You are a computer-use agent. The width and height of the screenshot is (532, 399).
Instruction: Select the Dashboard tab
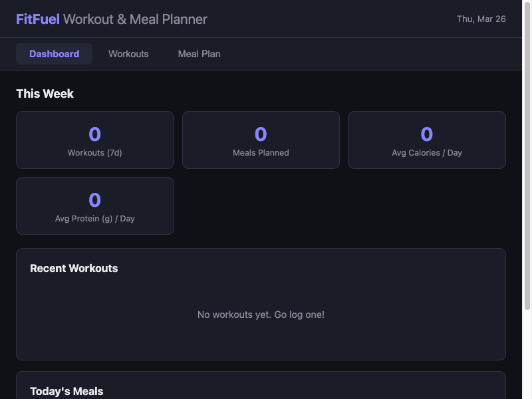(x=54, y=54)
